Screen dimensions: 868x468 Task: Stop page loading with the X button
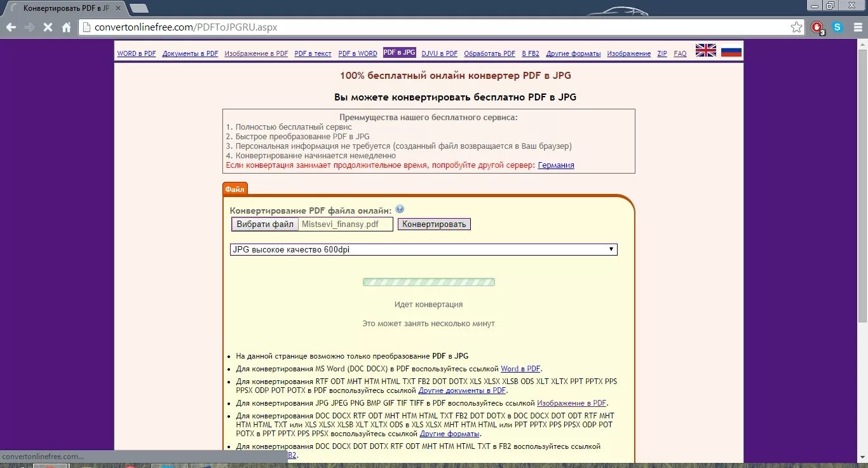[x=48, y=27]
